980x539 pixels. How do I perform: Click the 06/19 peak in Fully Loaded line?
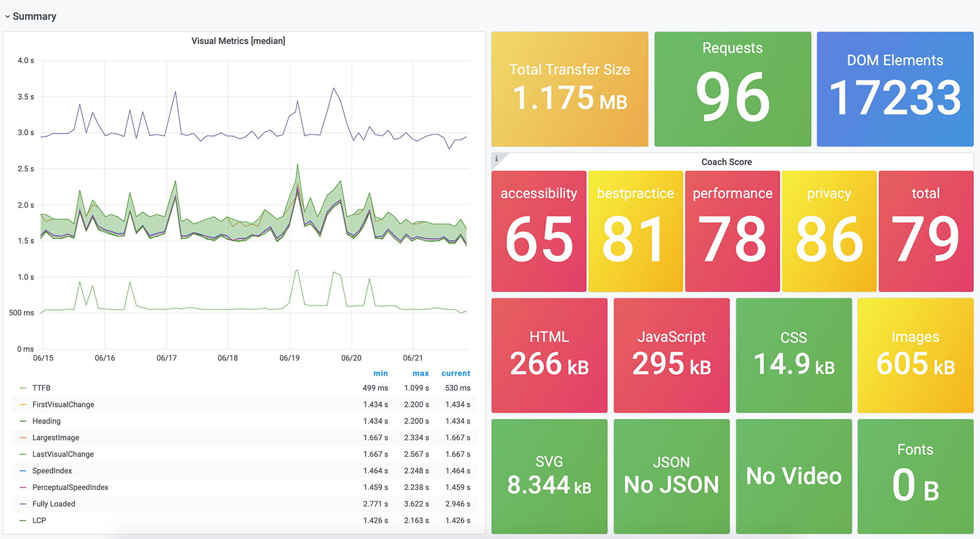pyautogui.click(x=298, y=102)
